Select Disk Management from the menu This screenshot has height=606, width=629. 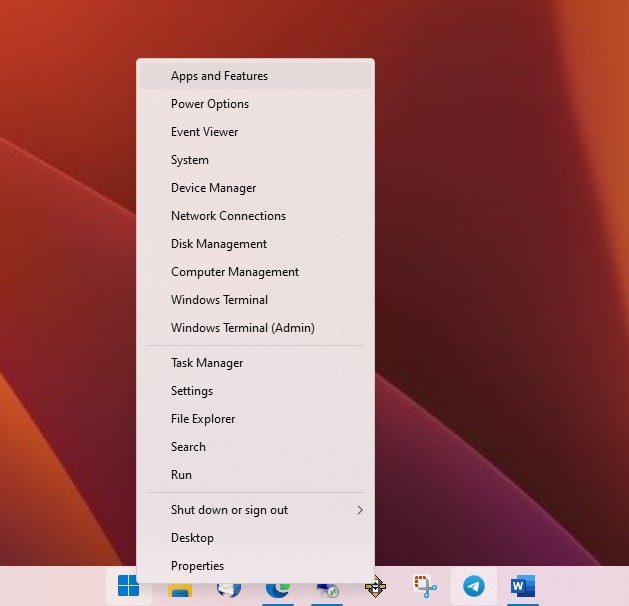pos(219,244)
